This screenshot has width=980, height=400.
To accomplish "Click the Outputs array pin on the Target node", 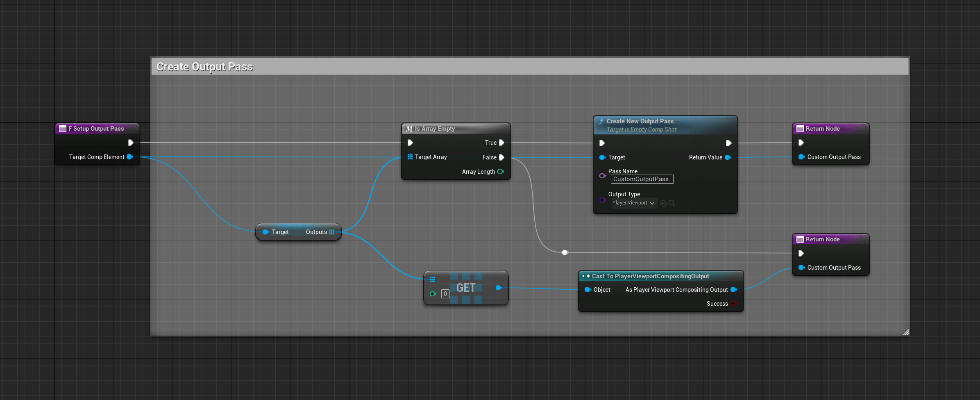I will coord(331,232).
